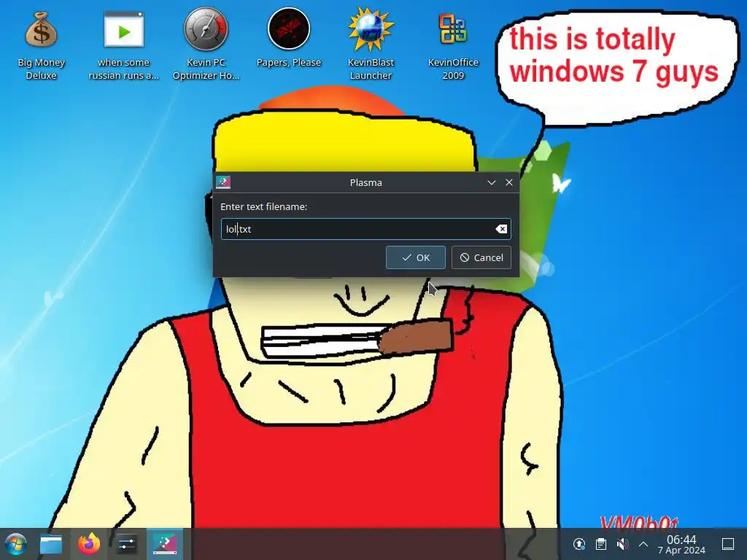
Task: Select the Plasma task in taskbar
Action: (x=165, y=544)
